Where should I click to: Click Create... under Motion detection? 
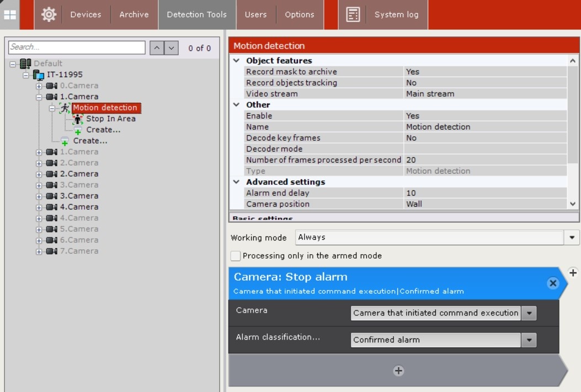pyautogui.click(x=103, y=130)
